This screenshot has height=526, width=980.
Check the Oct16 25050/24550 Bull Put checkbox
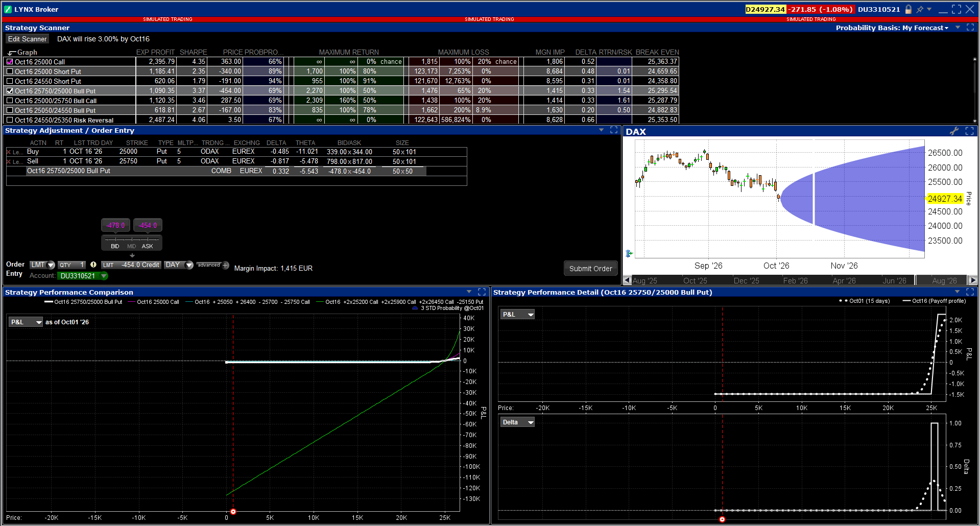point(10,110)
